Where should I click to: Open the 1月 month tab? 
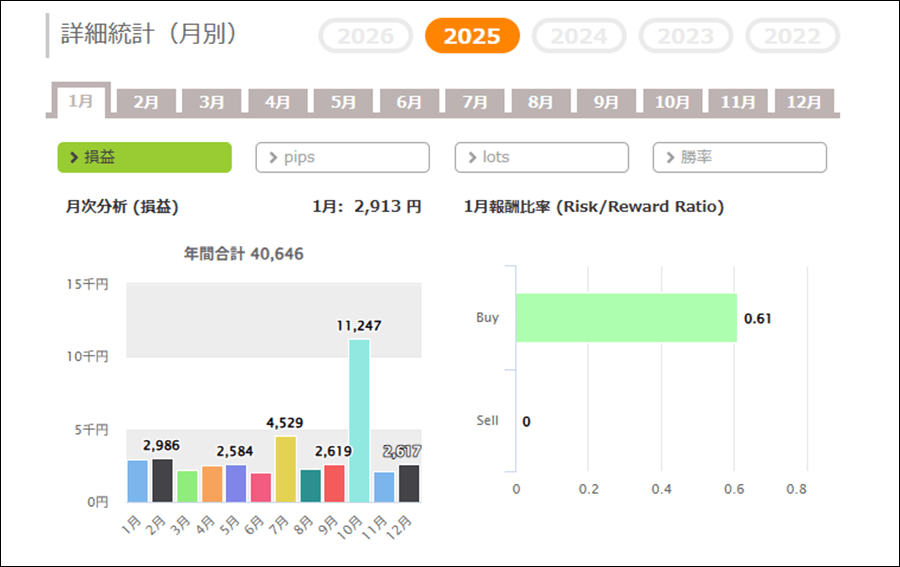(81, 101)
